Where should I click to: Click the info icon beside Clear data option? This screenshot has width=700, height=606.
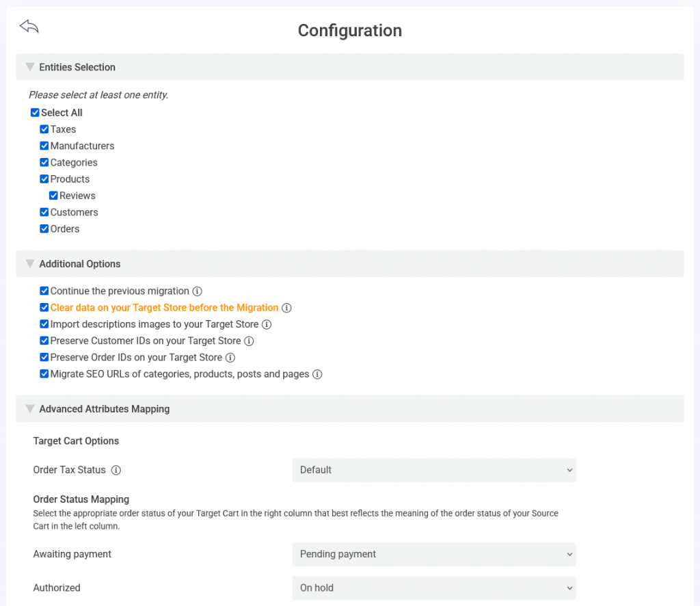click(288, 308)
